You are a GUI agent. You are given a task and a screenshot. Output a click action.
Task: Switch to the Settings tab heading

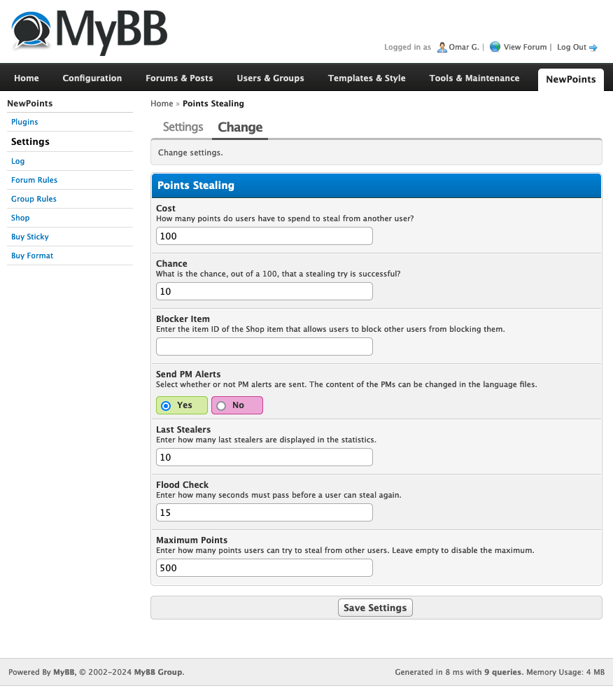click(183, 127)
